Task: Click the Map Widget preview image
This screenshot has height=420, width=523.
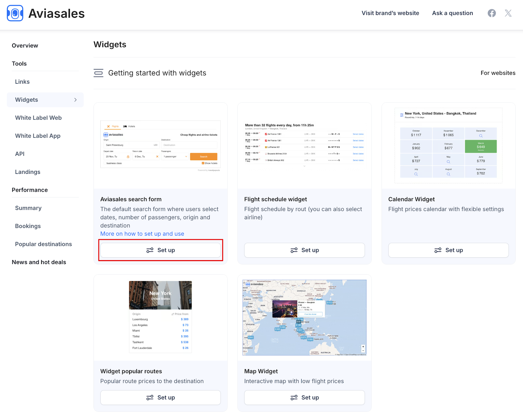Action: point(304,318)
